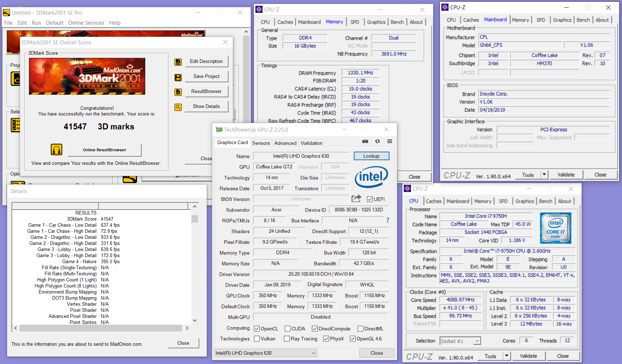Click Validate in CPU-Z CPU window
The image size is (622, 364).
click(x=528, y=356)
